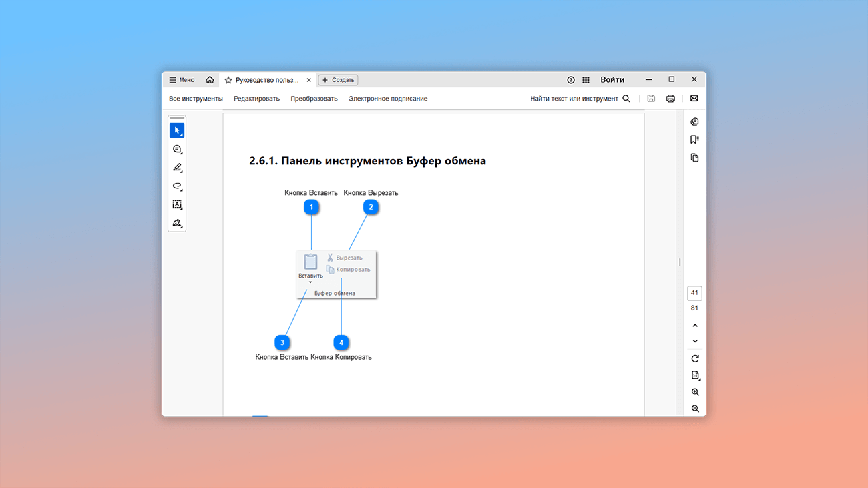Viewport: 868px width, 488px height.
Task: Choose the comment tool in the quick toolbar
Action: click(x=177, y=149)
